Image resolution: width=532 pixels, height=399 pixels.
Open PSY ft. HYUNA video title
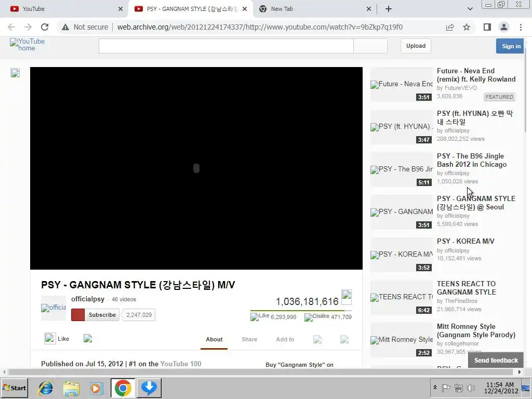click(475, 117)
